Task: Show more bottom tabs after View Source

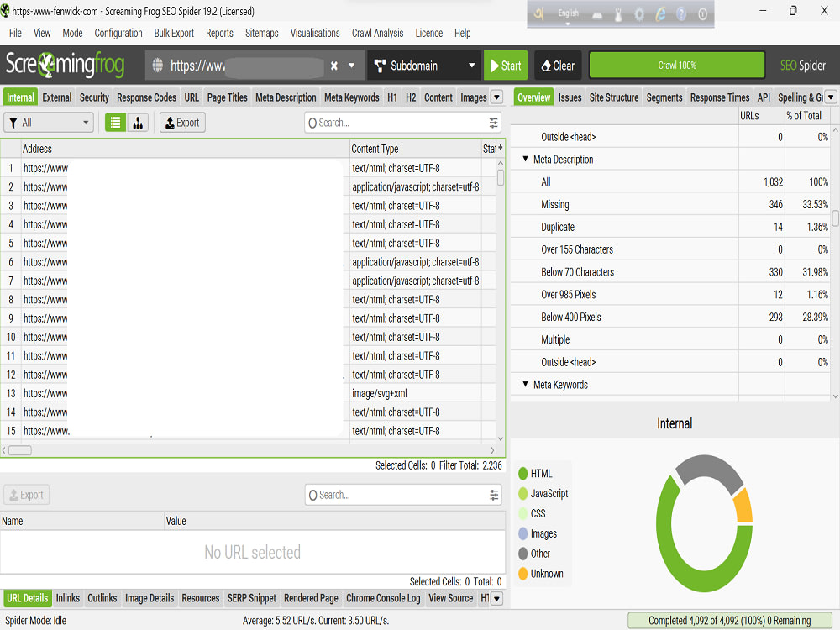Action: [496, 598]
